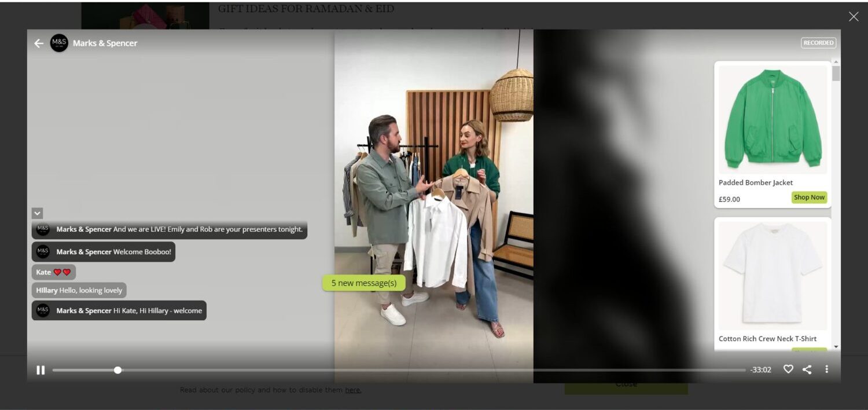The width and height of the screenshot is (868, 410).
Task: Click the £59.00 price
Action: [729, 199]
